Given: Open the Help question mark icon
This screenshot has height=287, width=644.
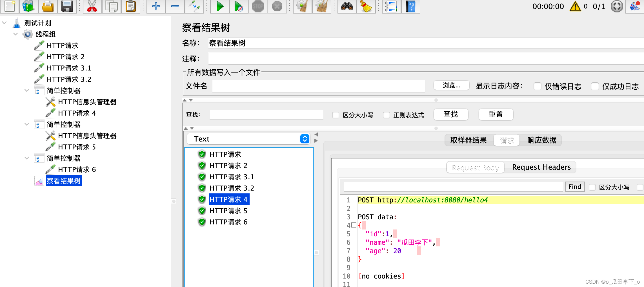Looking at the screenshot, I should 410,6.
